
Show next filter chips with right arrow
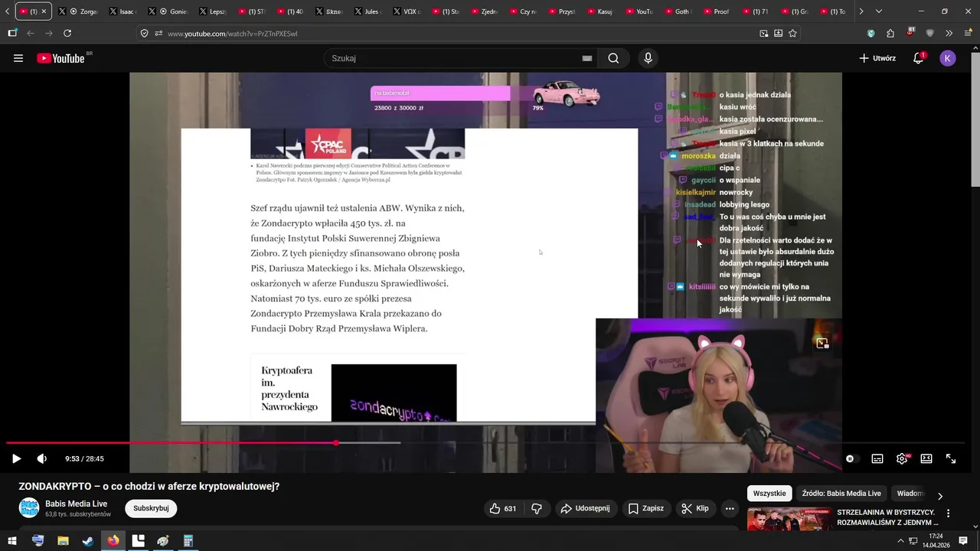pyautogui.click(x=940, y=495)
